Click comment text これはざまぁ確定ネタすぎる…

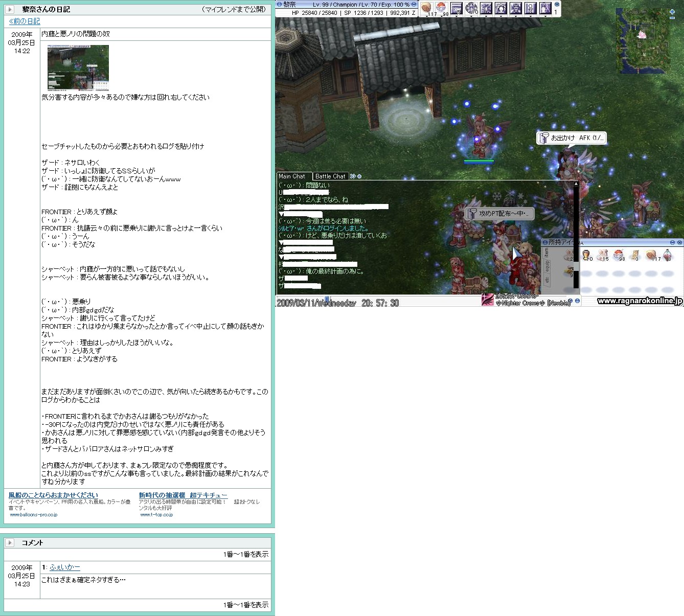click(83, 580)
